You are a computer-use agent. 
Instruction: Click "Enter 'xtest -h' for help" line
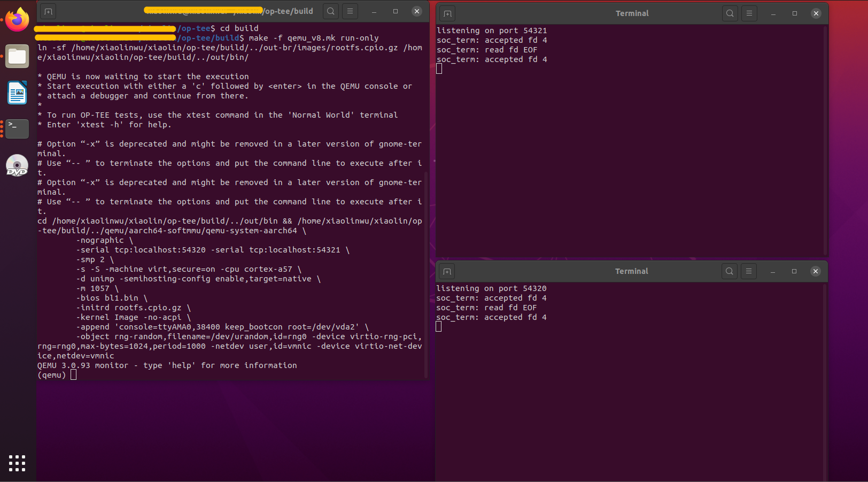[105, 125]
